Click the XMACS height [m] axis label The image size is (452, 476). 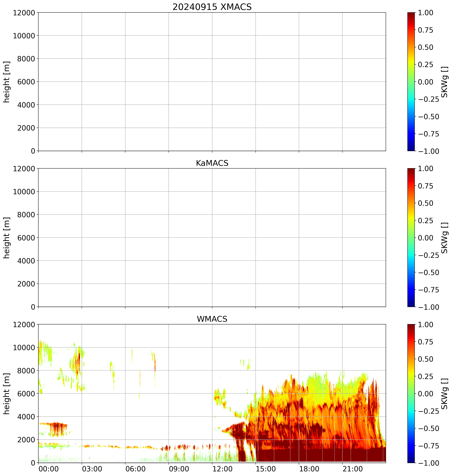tap(7, 82)
